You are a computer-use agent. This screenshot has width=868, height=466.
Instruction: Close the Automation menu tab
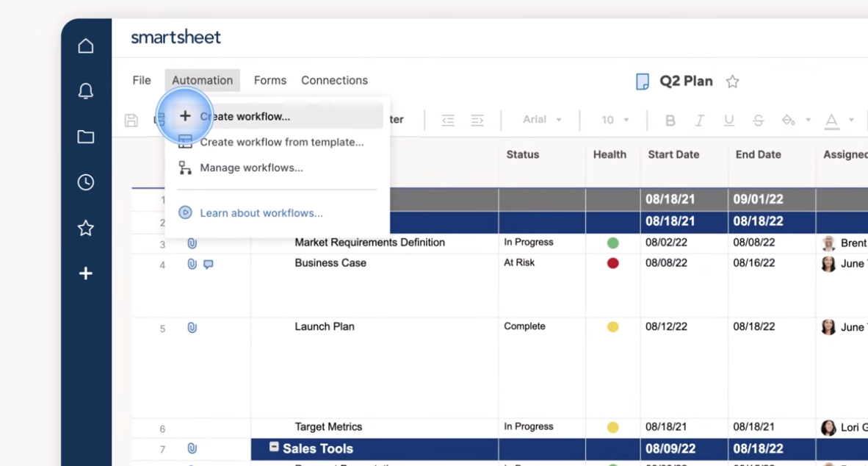tap(202, 80)
